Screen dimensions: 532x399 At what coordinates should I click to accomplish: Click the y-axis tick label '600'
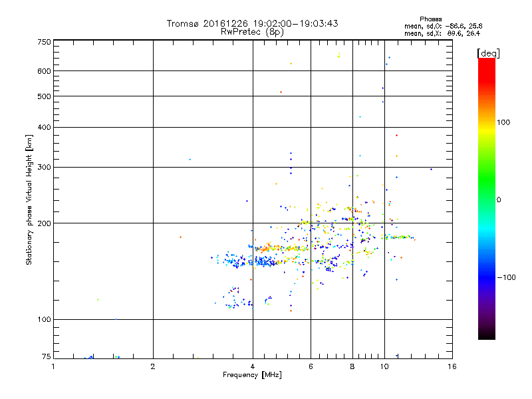tap(44, 71)
